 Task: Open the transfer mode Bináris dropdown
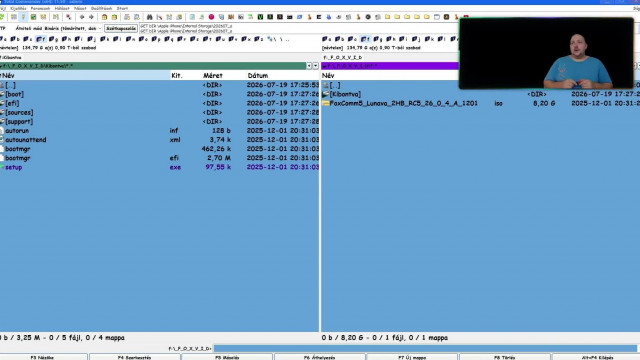[x=73, y=28]
